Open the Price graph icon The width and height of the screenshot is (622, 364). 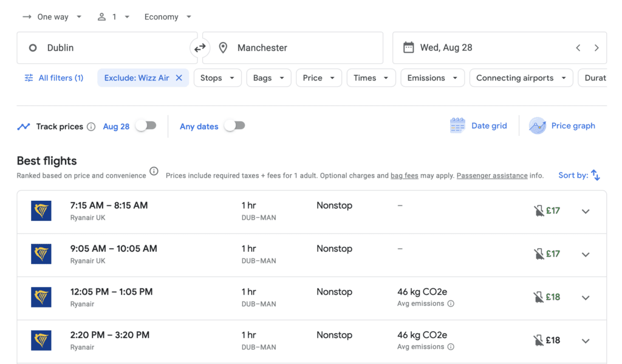pos(537,126)
